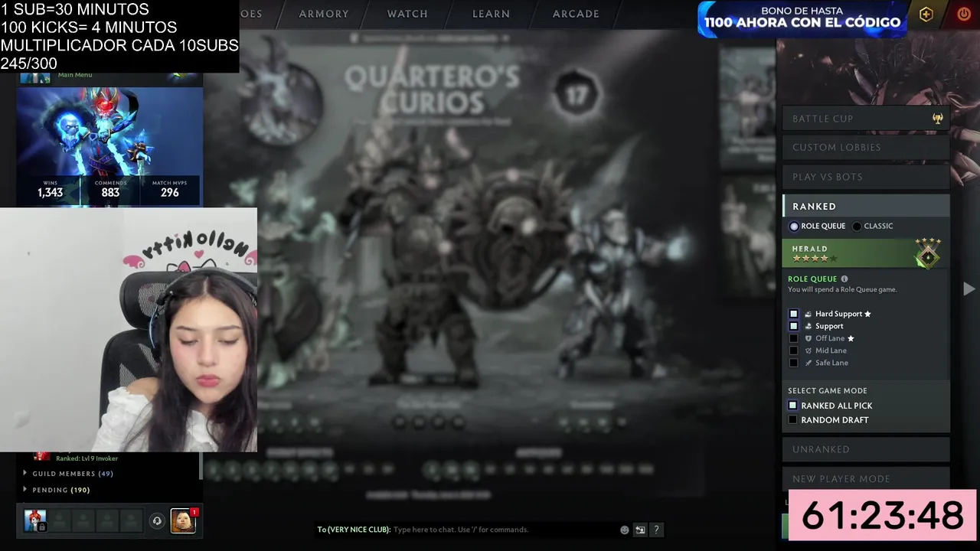Click the Mid Lane role icon
The image size is (980, 551).
[x=808, y=350]
